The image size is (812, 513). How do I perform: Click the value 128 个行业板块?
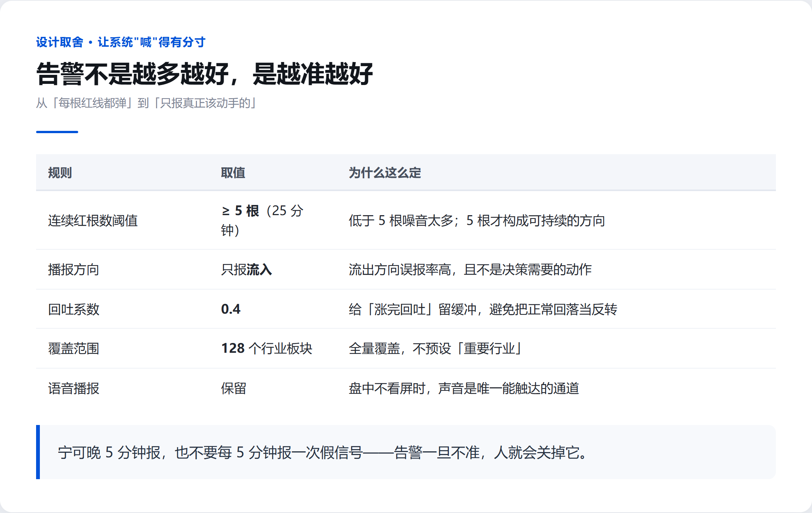[267, 348]
